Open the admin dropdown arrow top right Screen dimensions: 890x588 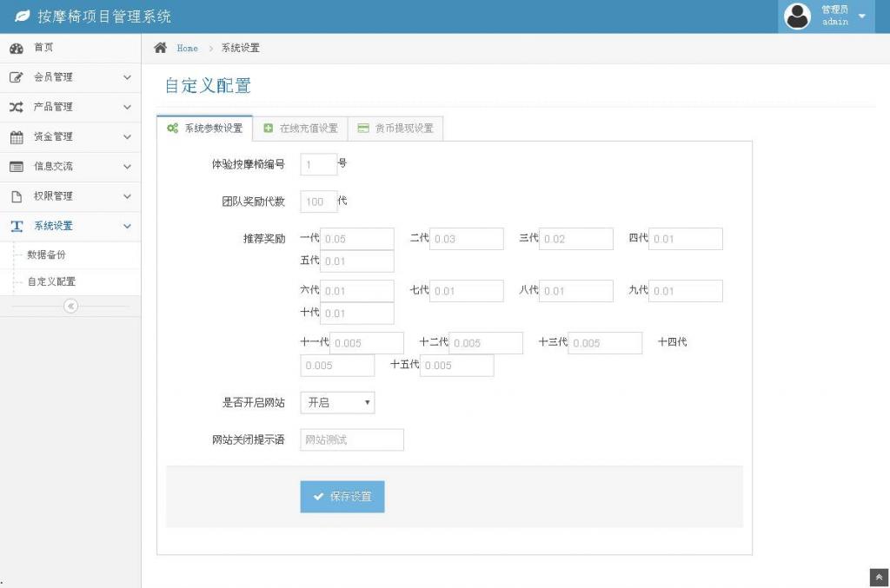(x=860, y=16)
